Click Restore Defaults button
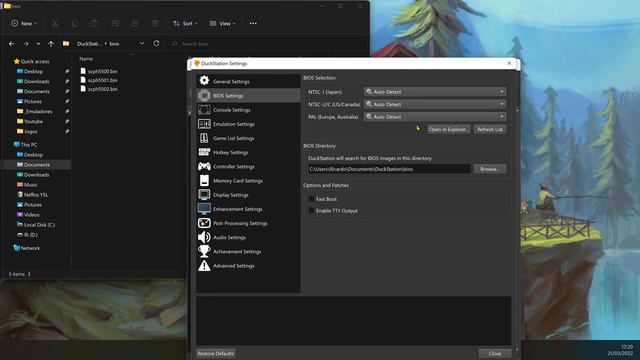 (x=216, y=353)
